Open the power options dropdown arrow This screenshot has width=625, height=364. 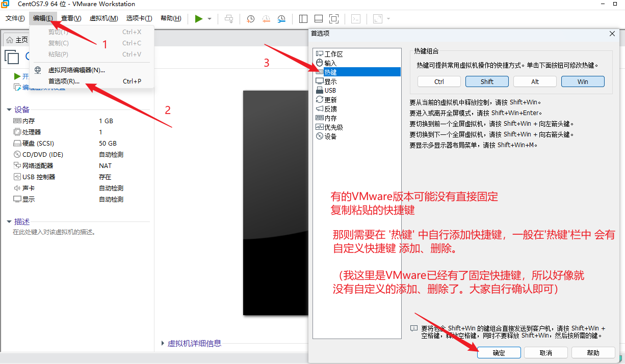tap(210, 19)
